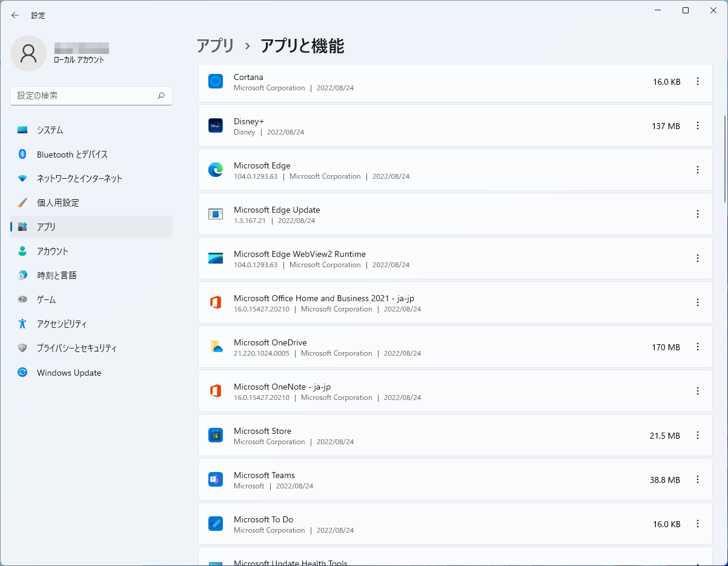Open アクセシビリティ settings
This screenshot has width=728, height=566.
click(x=91, y=324)
